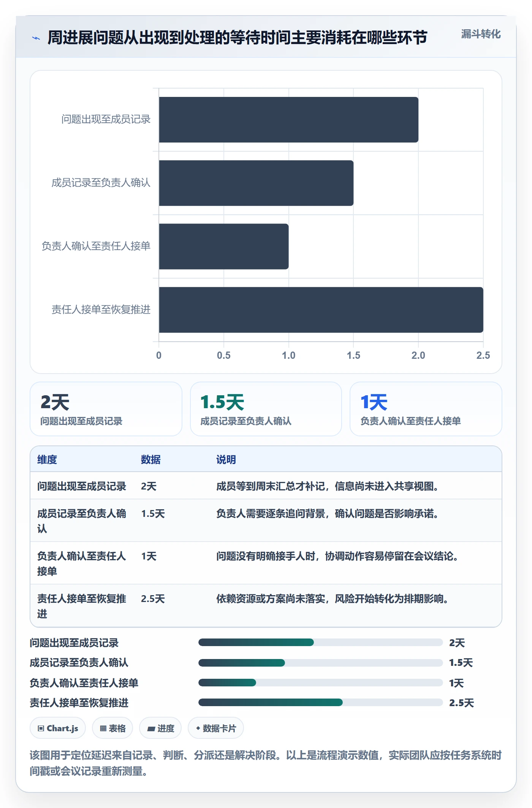Click the 2.5天 cell in the table
The height and width of the screenshot is (808, 532).
coord(153,599)
